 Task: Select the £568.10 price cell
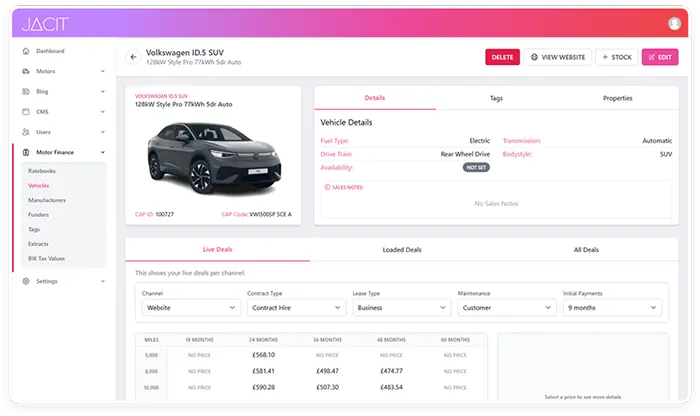(263, 355)
